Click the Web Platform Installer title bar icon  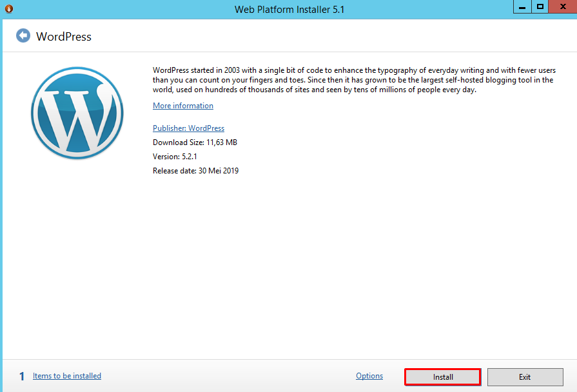pos(9,9)
